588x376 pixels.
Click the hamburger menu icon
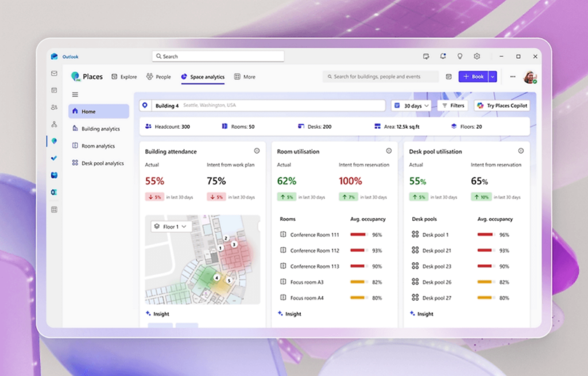click(75, 95)
